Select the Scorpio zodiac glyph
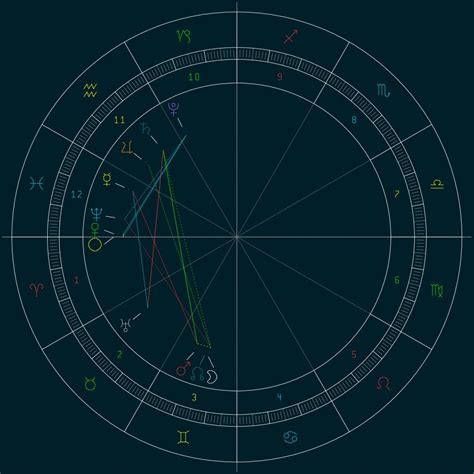 click(x=384, y=90)
